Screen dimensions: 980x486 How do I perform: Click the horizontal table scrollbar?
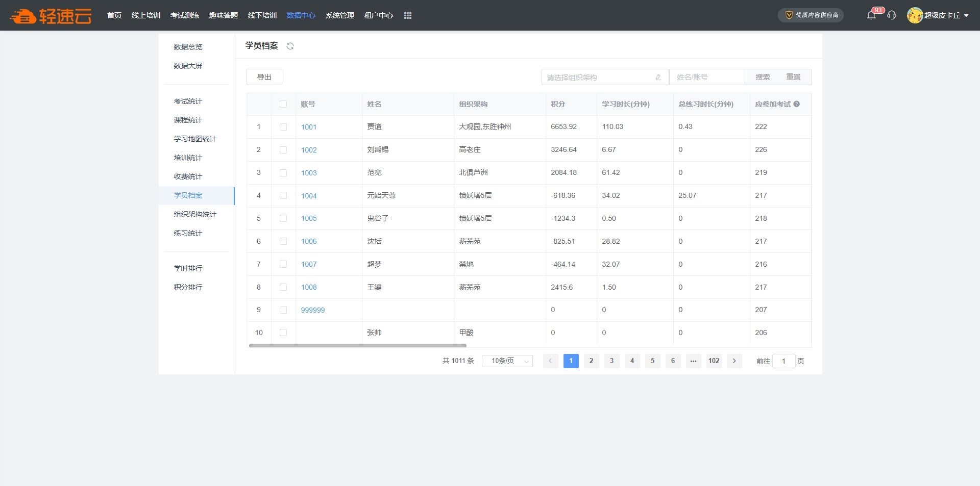point(357,346)
